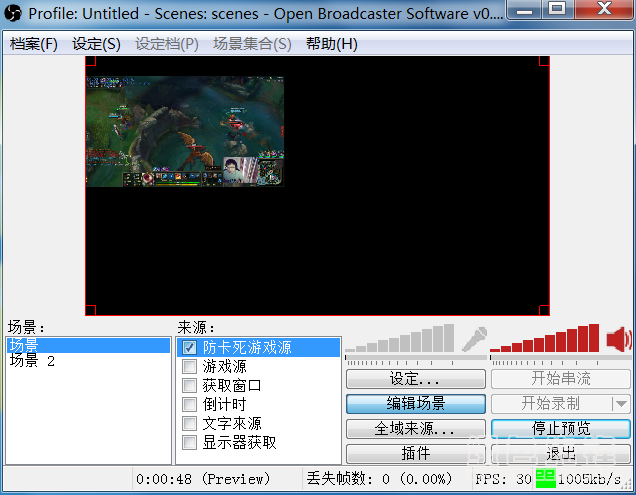636x495 pixels.
Task: Select the 显示器获取 source name
Action: (239, 443)
